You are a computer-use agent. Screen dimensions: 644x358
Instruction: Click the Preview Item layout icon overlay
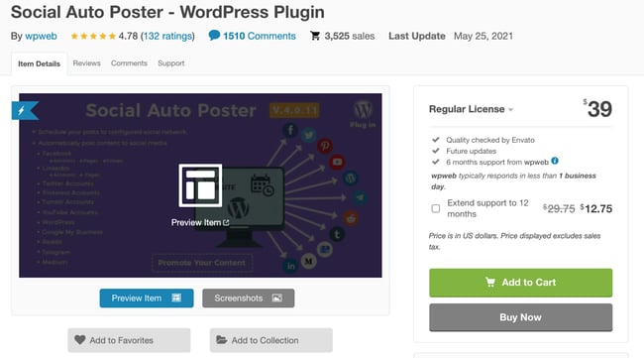click(200, 185)
